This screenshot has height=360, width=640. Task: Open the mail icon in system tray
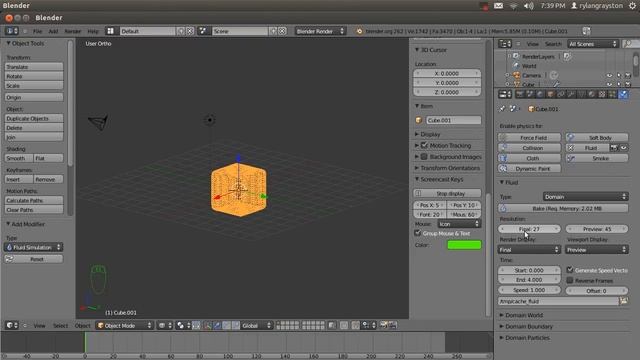(x=498, y=6)
